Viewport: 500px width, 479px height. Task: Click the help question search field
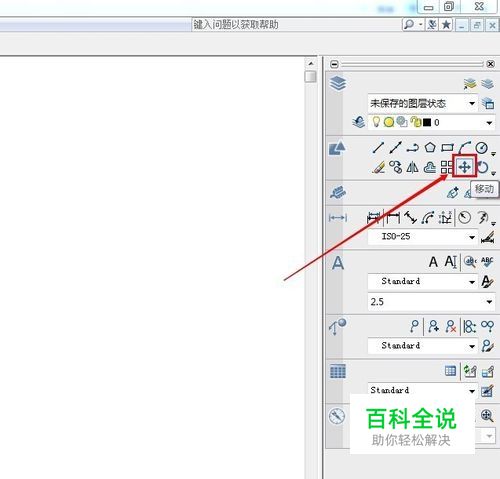(x=297, y=25)
